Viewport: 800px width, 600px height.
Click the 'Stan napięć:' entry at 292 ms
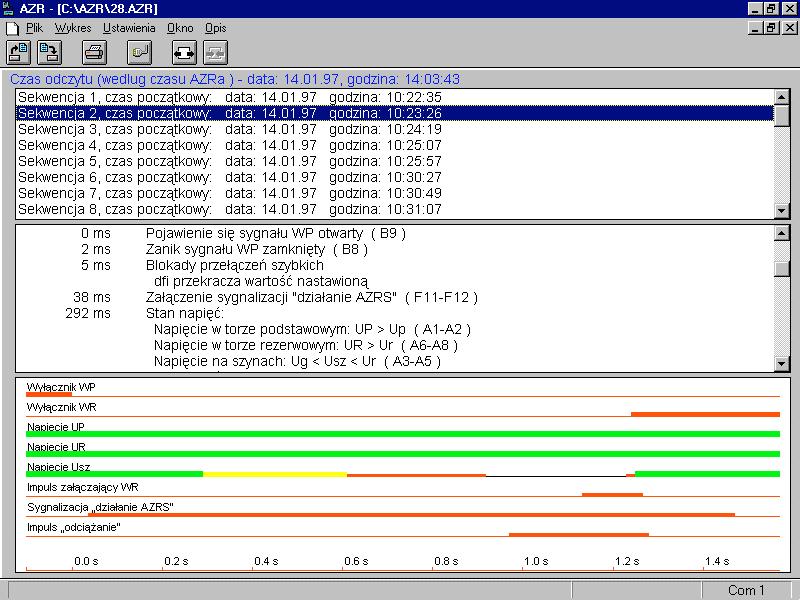click(x=185, y=313)
